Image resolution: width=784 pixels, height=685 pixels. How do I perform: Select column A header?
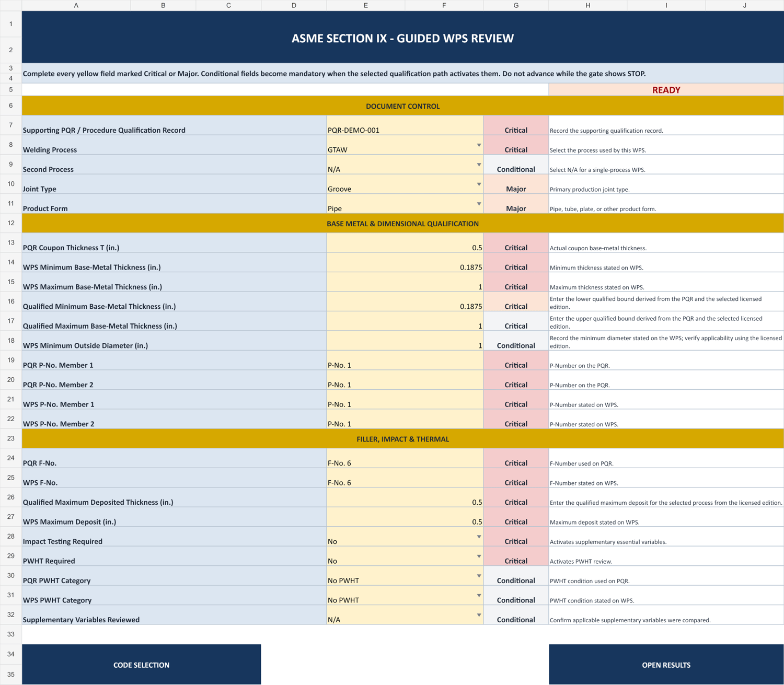click(x=76, y=5)
